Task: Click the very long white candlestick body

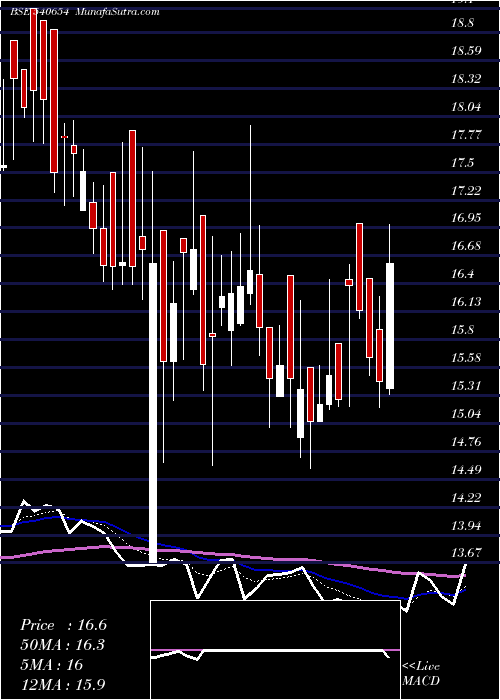Action: coord(153,413)
